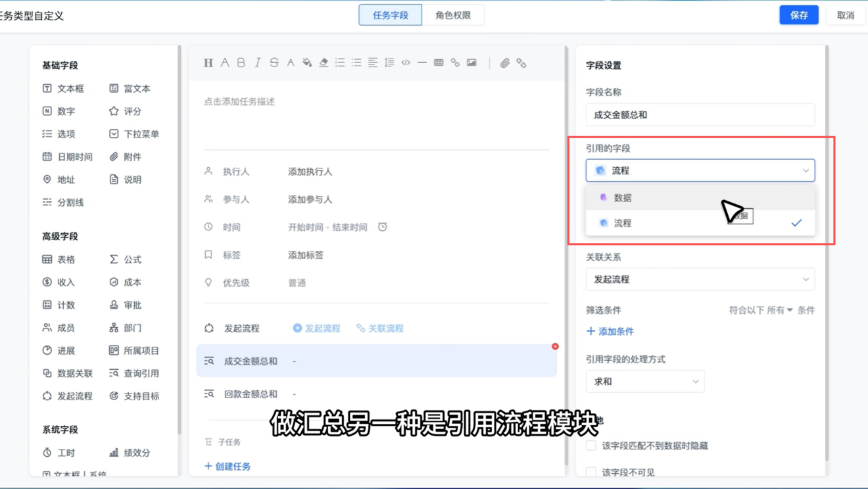Click the task description placeholder area

coord(239,102)
